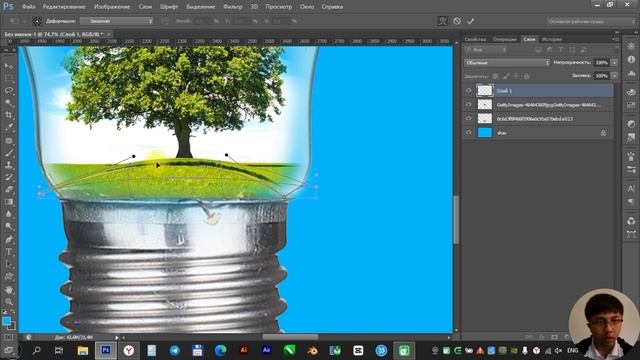
Task: Select the Eraser tool
Action: (9, 190)
